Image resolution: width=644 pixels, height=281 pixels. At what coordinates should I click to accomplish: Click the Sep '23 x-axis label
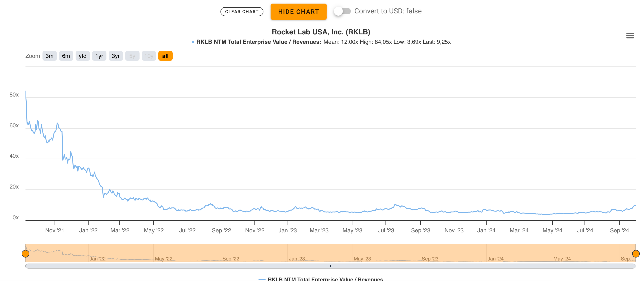420,230
